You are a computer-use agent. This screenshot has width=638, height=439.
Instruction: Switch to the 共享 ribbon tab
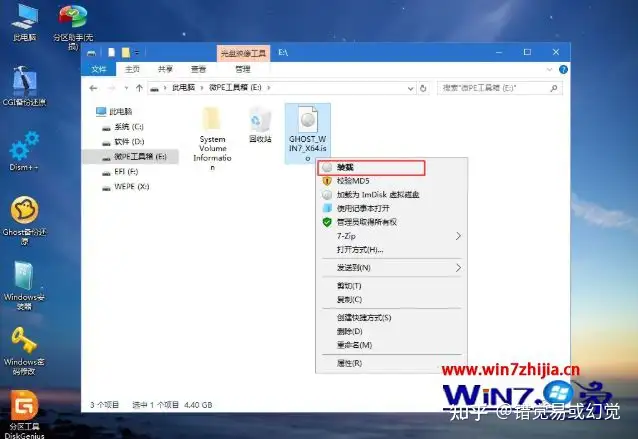tap(165, 70)
